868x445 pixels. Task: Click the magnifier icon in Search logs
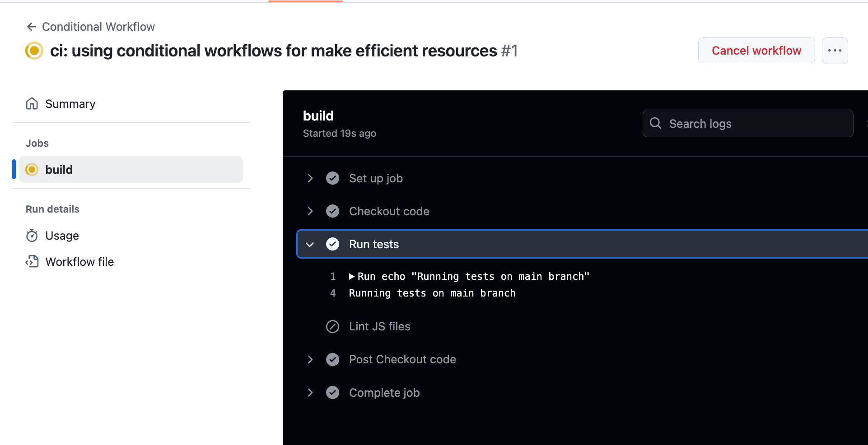click(x=655, y=123)
